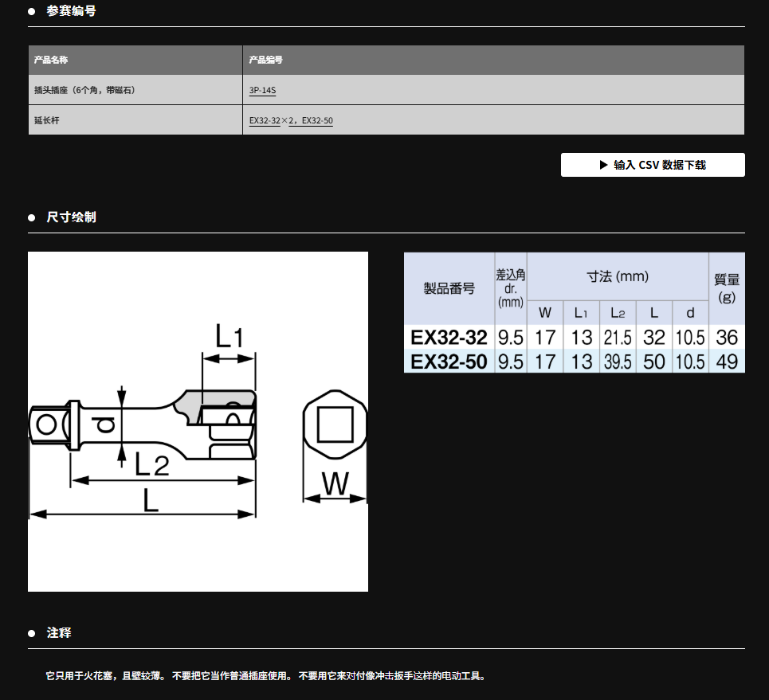
Task: Open the EX32-32 extension bar link
Action: coord(265,121)
